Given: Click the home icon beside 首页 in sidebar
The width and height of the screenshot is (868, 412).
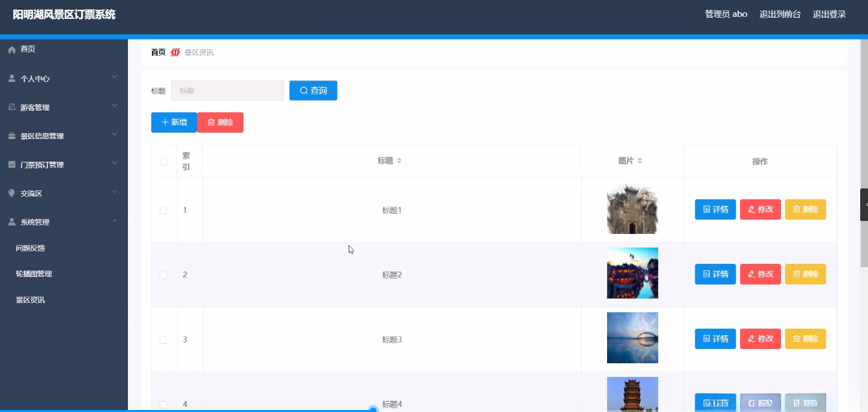Looking at the screenshot, I should [x=12, y=49].
